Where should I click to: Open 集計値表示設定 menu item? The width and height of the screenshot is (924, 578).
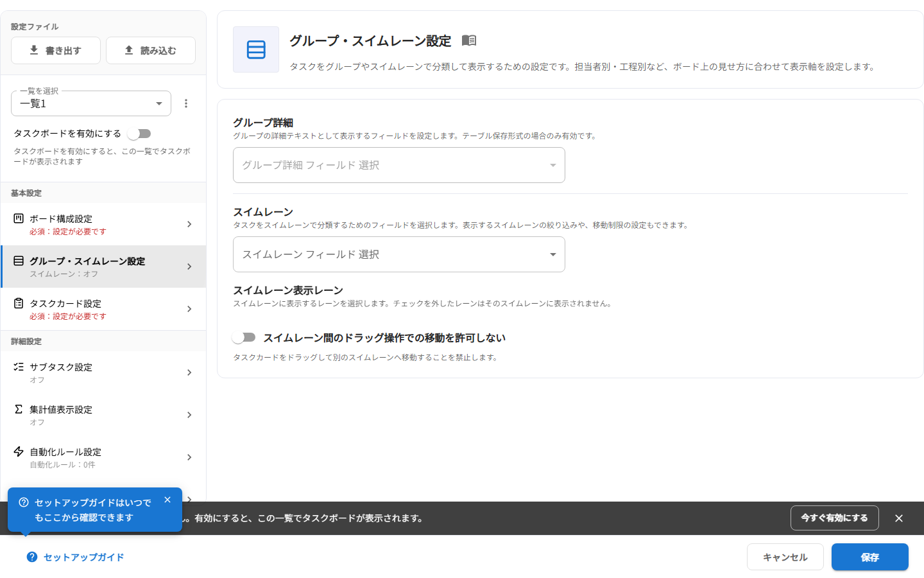(x=103, y=415)
